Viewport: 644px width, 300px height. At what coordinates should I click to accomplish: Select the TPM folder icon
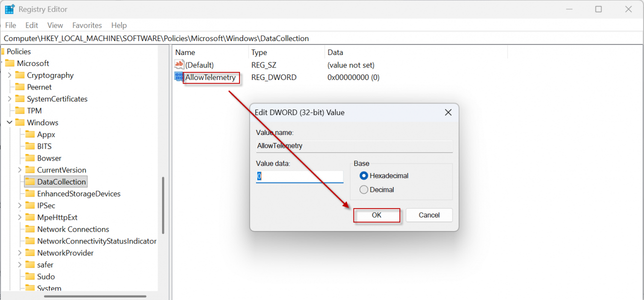pos(20,111)
